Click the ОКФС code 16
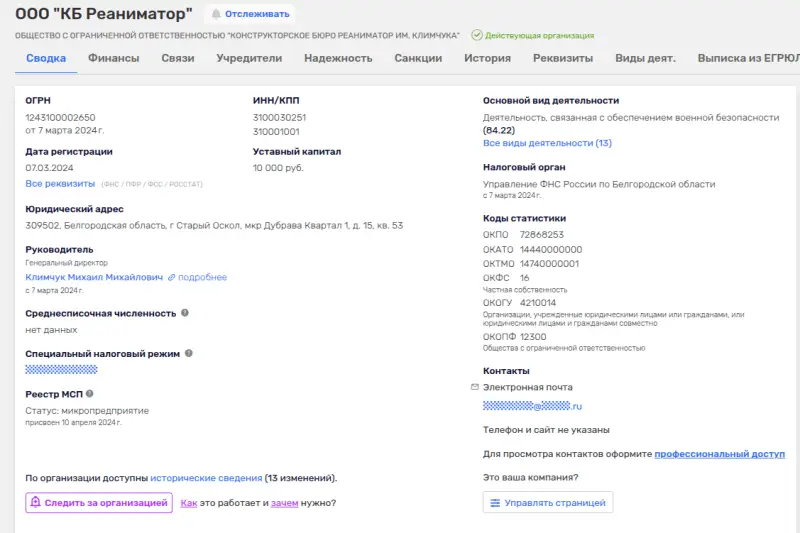Viewport: 800px width, 533px height. coord(524,278)
